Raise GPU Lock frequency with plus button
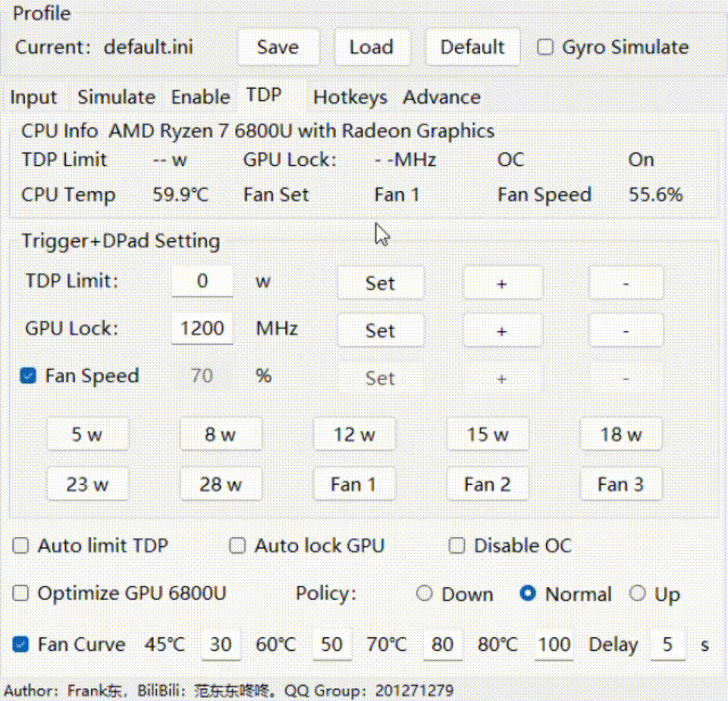Screen dimensions: 728x701 click(x=502, y=330)
